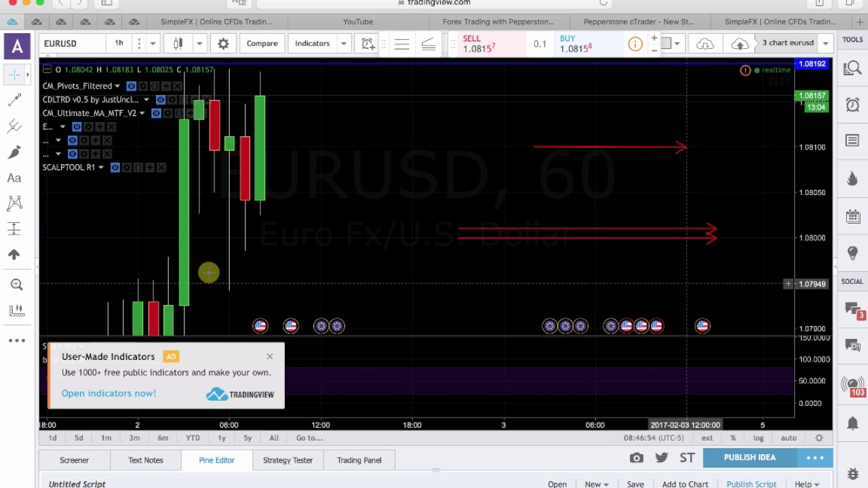Open the news list panel in right sidebar
868x488 pixels.
tap(852, 140)
